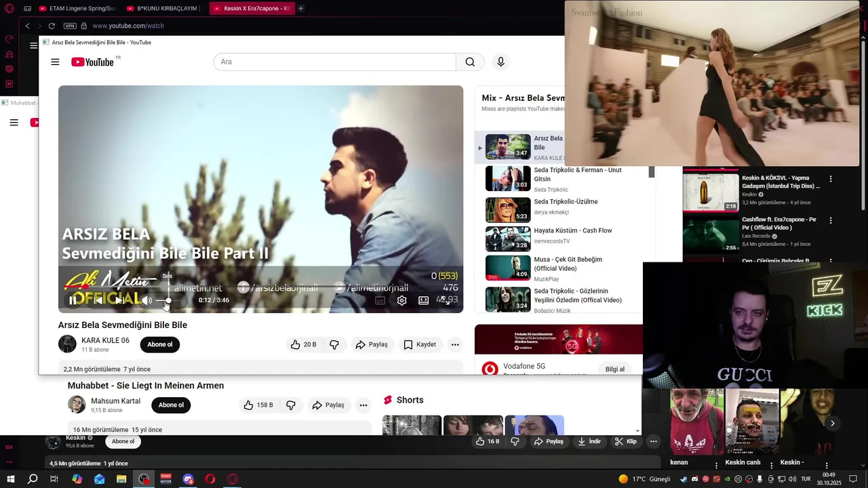
Task: Open the YouTube hamburger guide menu
Action: 55,62
